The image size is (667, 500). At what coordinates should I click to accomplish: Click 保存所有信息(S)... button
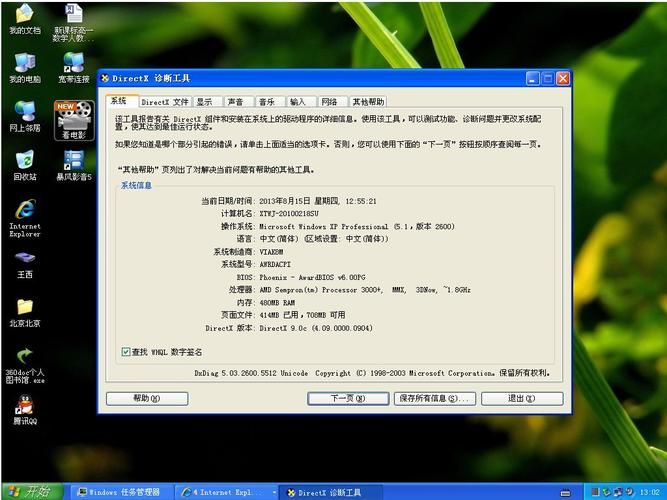[435, 399]
